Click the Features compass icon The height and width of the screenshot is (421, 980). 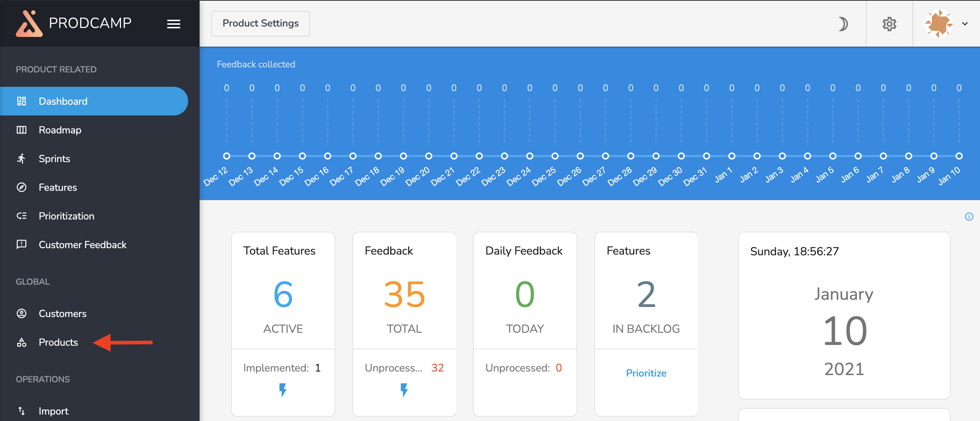coord(22,187)
